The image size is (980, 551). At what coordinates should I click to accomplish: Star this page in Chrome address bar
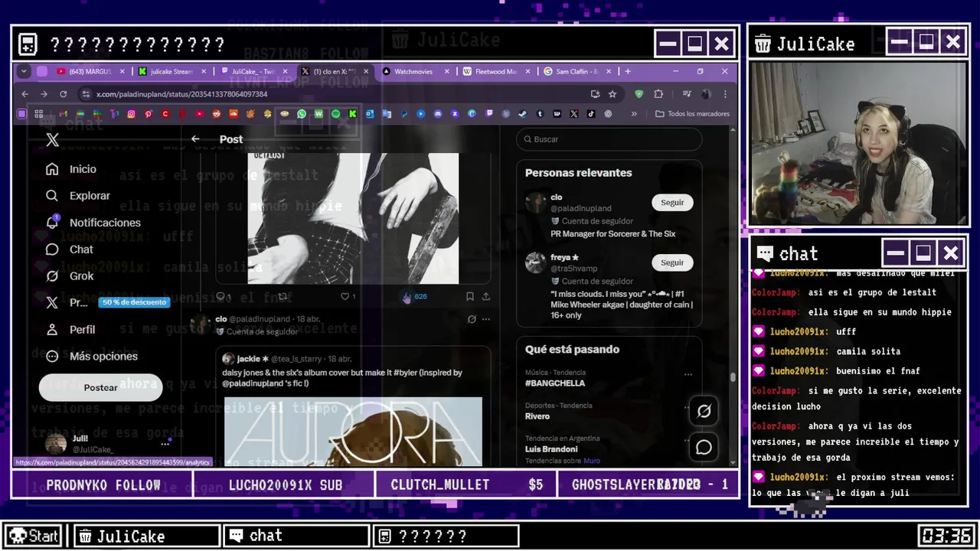pyautogui.click(x=612, y=94)
